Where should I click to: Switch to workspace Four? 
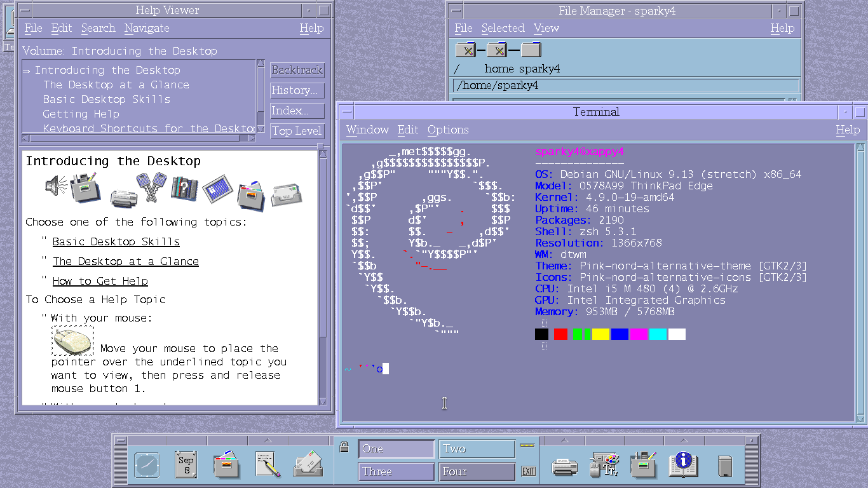pyautogui.click(x=477, y=471)
